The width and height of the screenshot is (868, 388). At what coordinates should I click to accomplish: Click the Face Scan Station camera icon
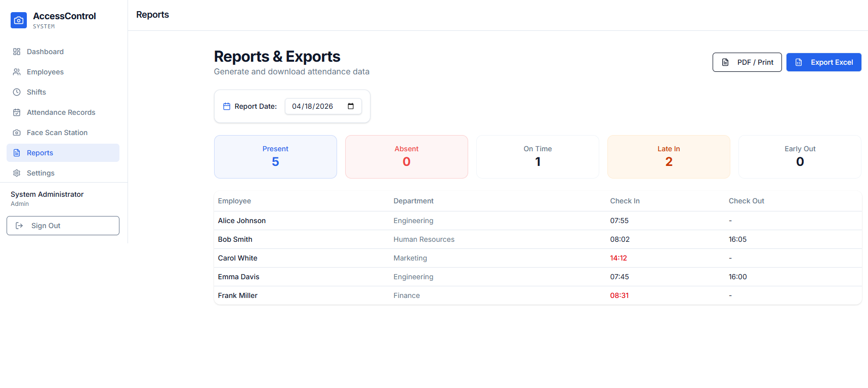[17, 133]
